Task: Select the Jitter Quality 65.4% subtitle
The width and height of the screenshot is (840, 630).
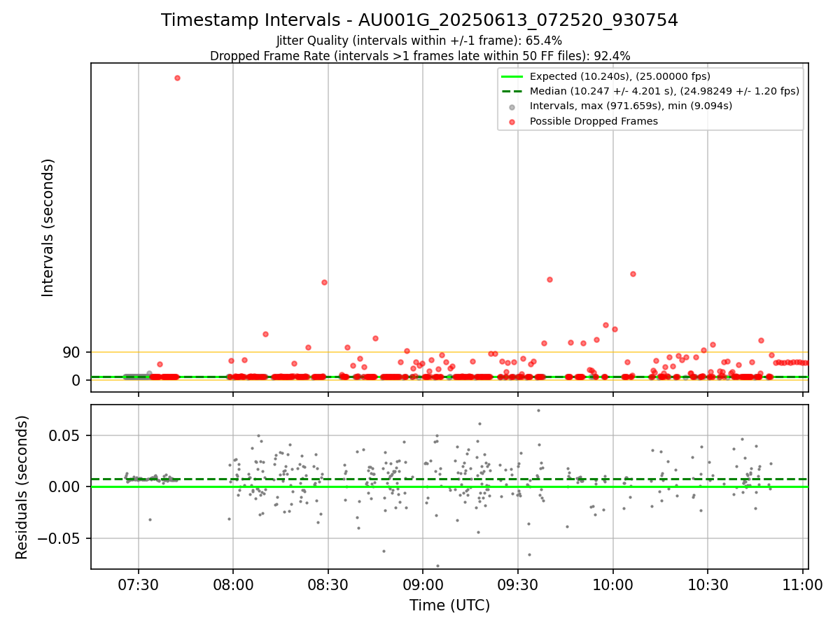Action: pyautogui.click(x=419, y=41)
